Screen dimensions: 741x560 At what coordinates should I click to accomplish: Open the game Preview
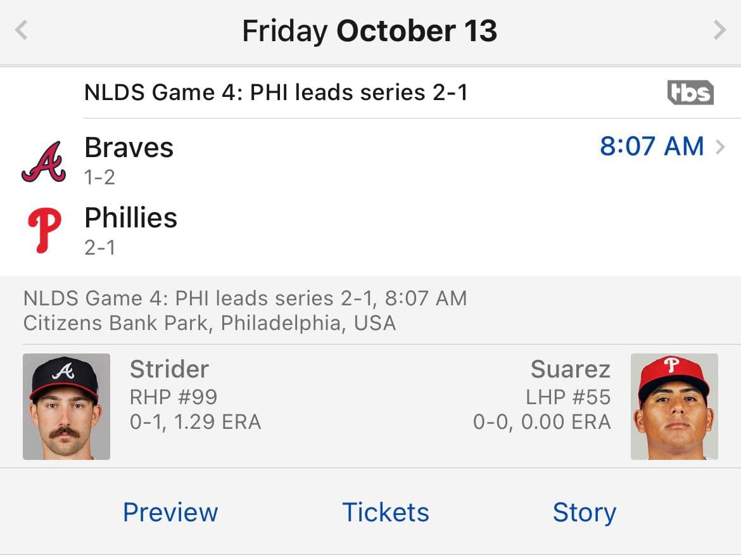(x=170, y=512)
